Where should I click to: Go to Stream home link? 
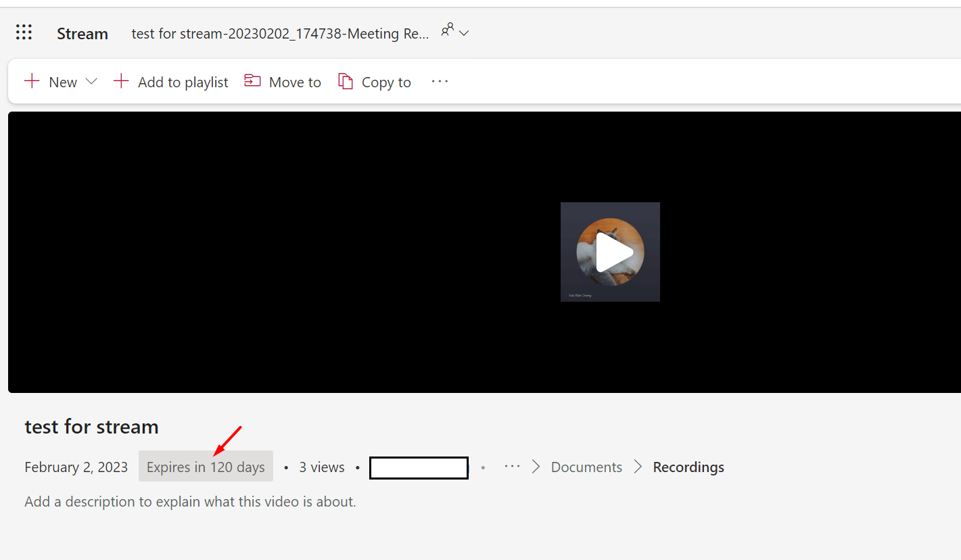click(x=83, y=34)
